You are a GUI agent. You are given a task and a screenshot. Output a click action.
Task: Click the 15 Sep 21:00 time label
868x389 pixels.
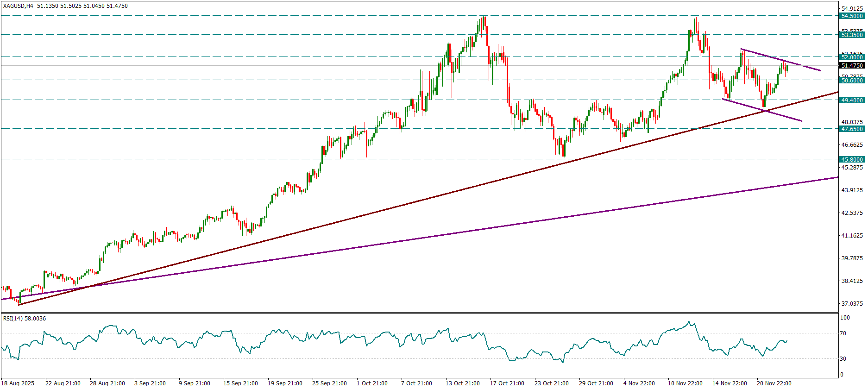tap(240, 383)
